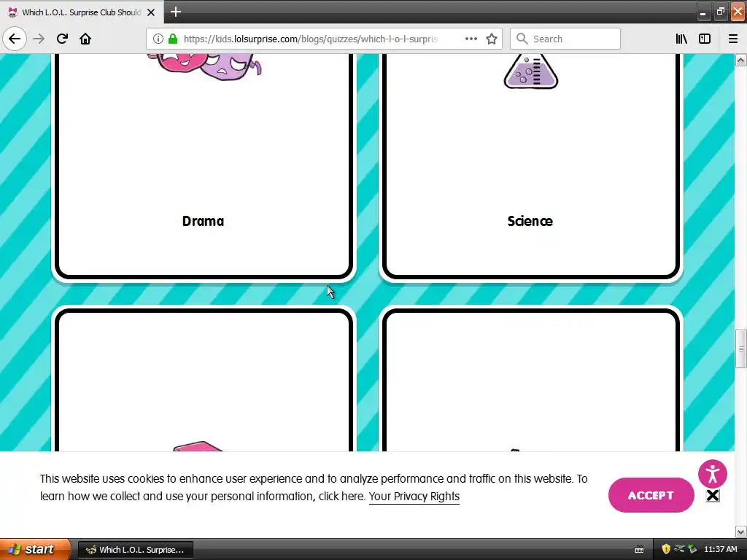Bookmark this page with the star
This screenshot has width=747, height=560.
click(x=492, y=39)
